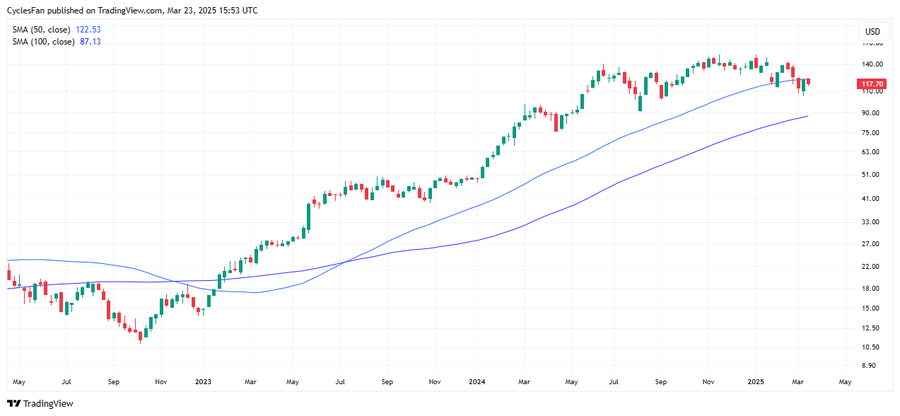This screenshot has height=416, width=900.
Task: Click the rightmost May label on time axis
Action: pyautogui.click(x=844, y=382)
